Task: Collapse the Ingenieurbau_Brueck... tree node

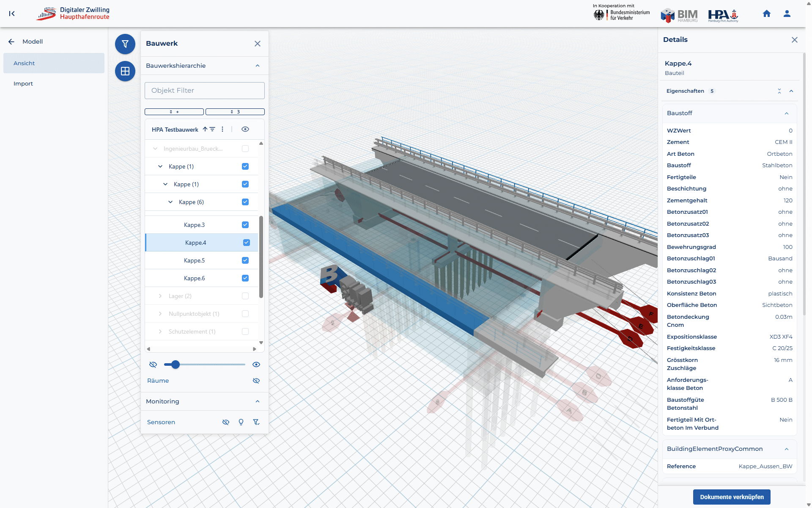Action: pos(155,149)
